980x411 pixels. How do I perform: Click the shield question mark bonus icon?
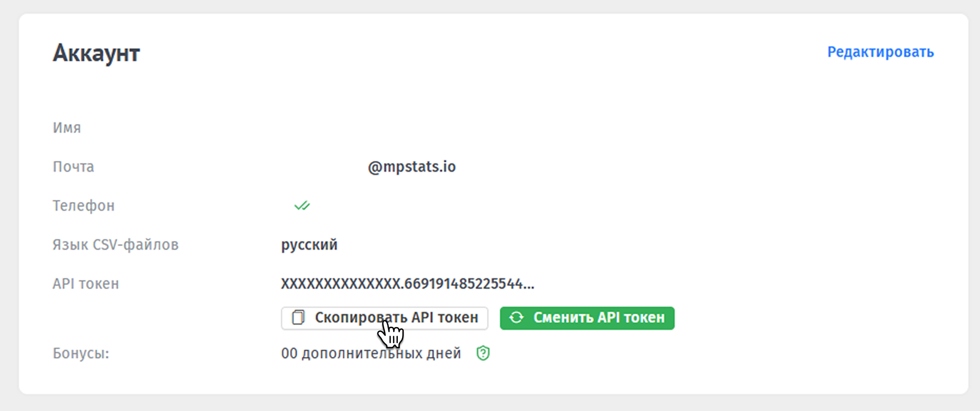pyautogui.click(x=483, y=353)
